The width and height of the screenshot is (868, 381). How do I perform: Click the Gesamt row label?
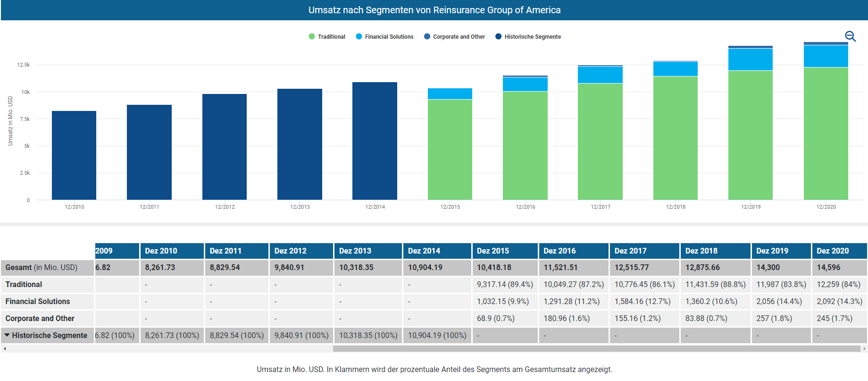point(42,267)
